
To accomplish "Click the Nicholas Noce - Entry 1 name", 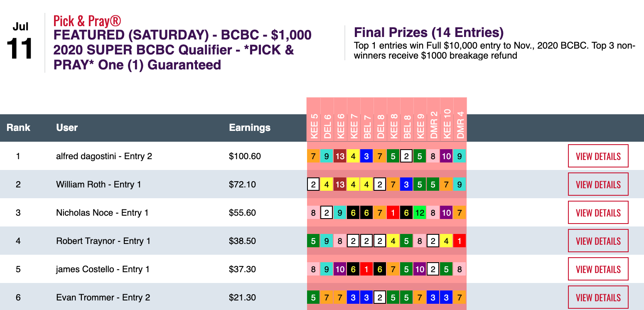I will [x=102, y=213].
